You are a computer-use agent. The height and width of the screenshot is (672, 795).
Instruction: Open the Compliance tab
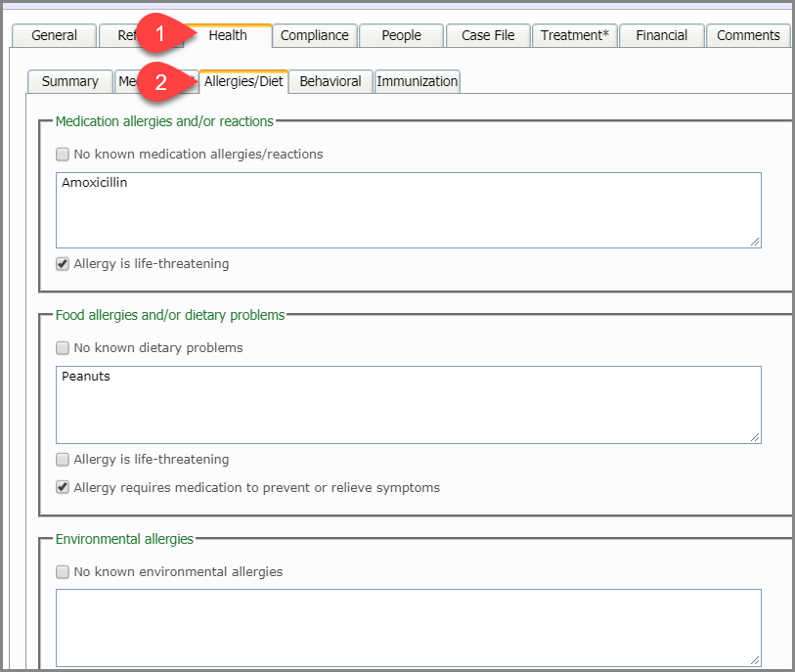(x=314, y=35)
